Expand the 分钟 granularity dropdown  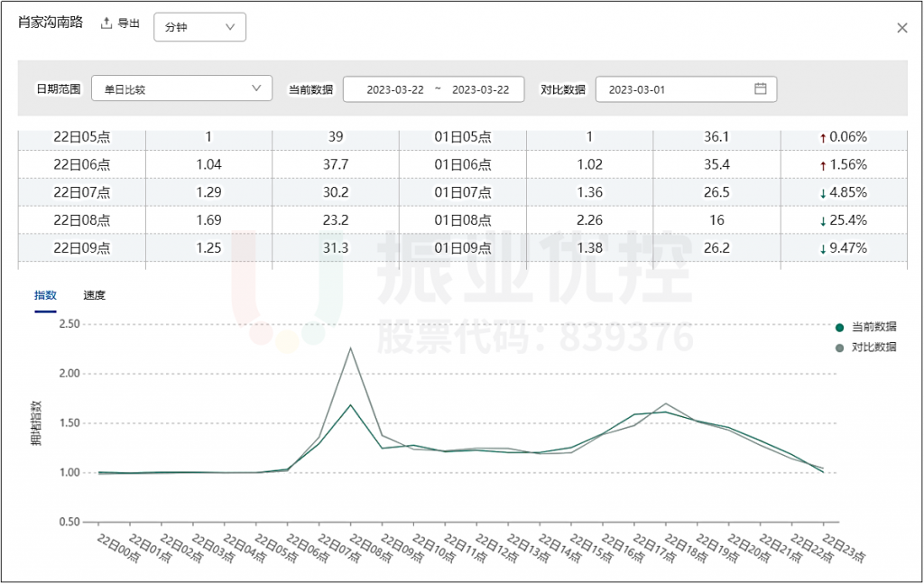pos(199,27)
